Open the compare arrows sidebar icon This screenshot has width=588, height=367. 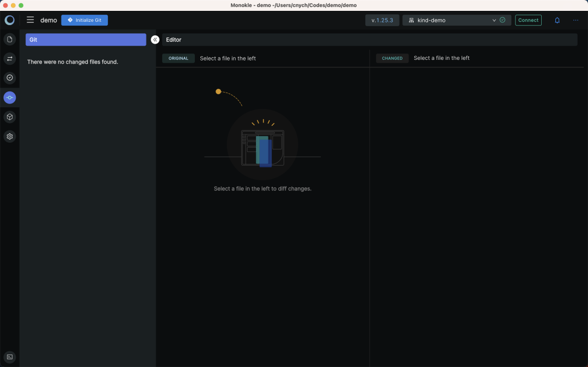tap(10, 59)
